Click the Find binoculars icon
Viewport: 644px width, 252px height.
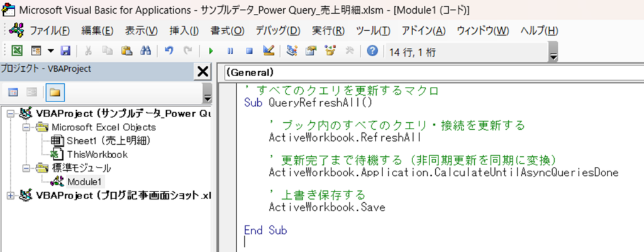click(x=146, y=51)
